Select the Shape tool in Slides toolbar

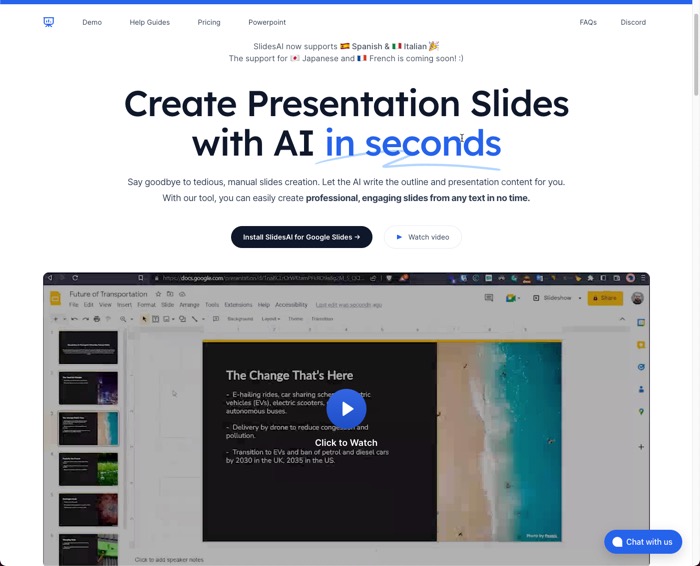pos(182,319)
